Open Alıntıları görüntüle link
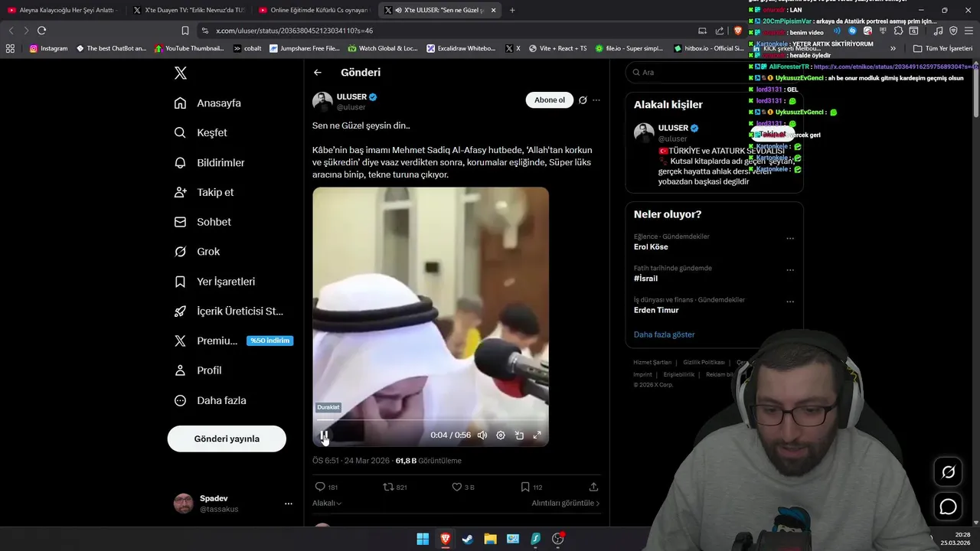 pyautogui.click(x=566, y=504)
